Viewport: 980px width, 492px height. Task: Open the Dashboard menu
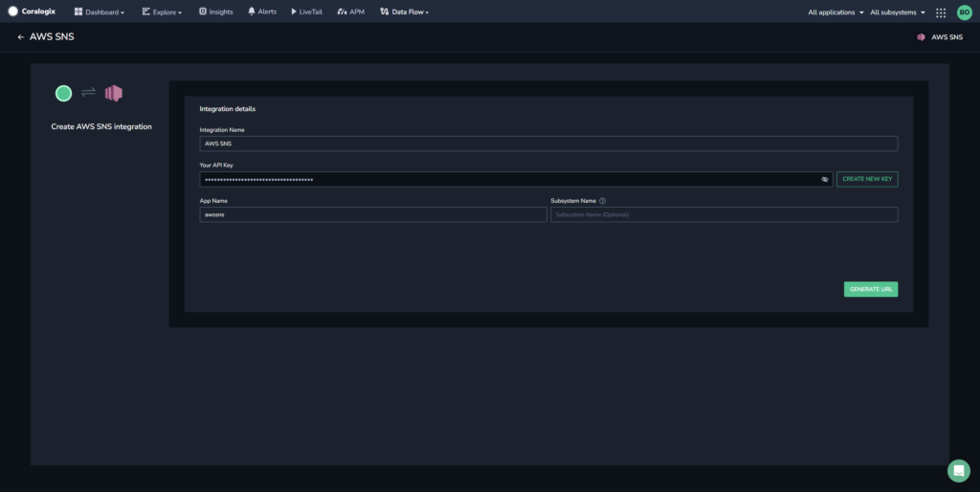point(100,11)
